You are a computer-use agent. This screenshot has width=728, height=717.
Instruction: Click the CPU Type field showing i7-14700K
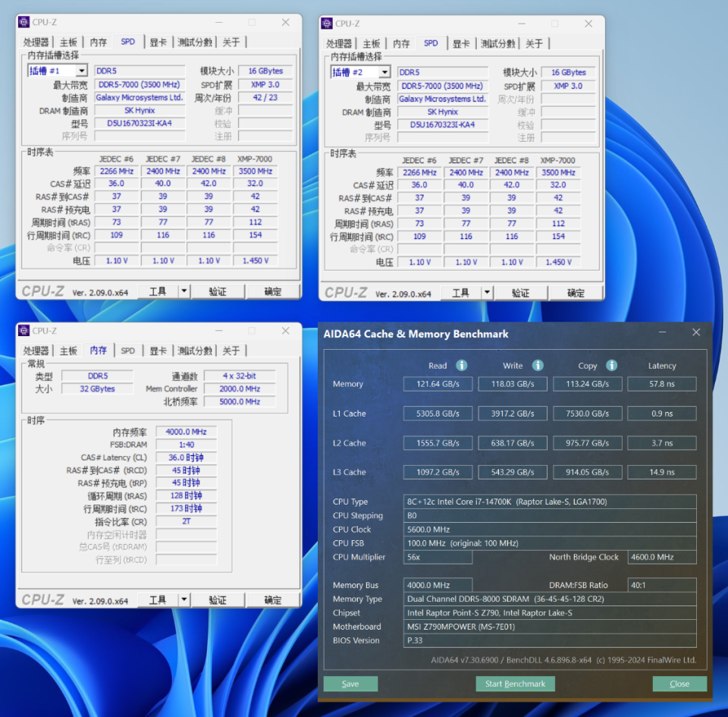pyautogui.click(x=550, y=502)
